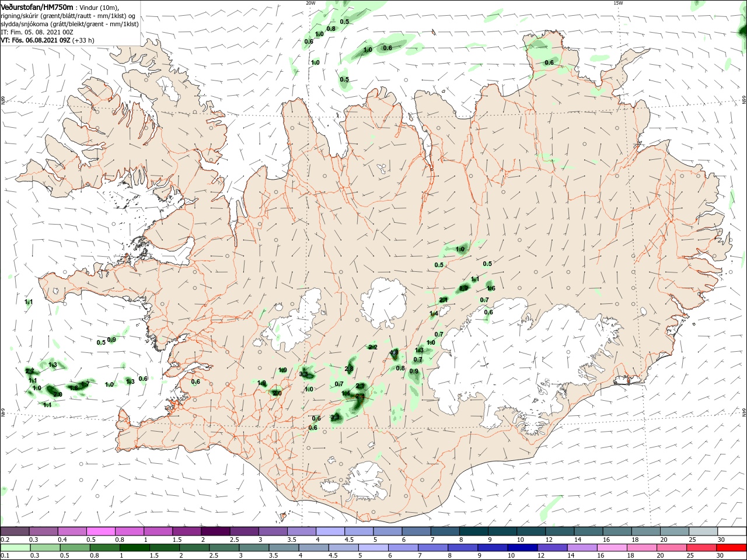747x560 pixels.
Task: Click the 0.2 label on the snow scale
Action: [x=5, y=540]
